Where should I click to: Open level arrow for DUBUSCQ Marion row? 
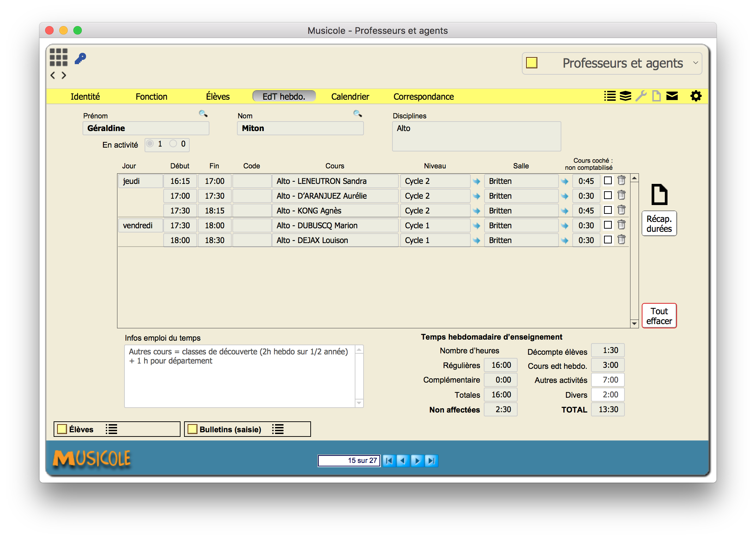coord(477,225)
